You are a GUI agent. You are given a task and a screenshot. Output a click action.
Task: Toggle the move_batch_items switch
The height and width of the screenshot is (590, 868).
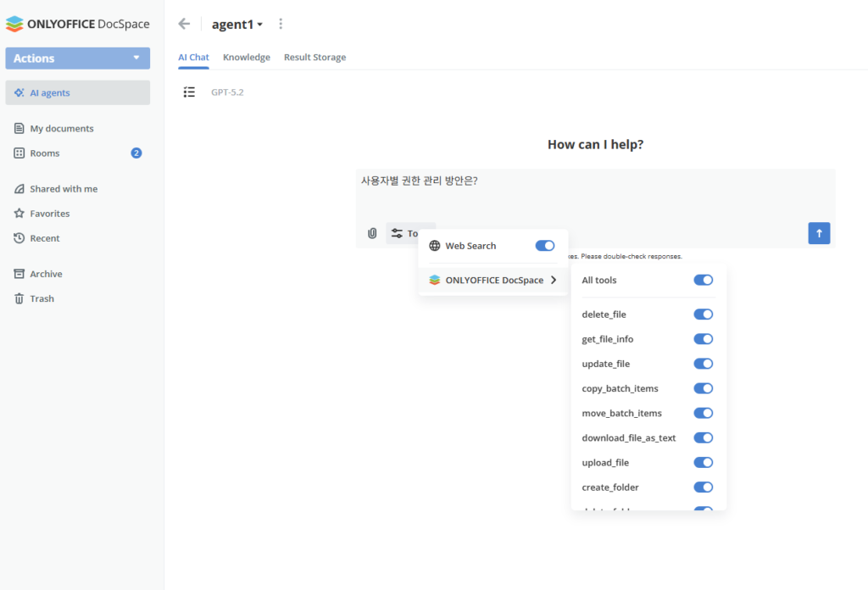coord(703,413)
